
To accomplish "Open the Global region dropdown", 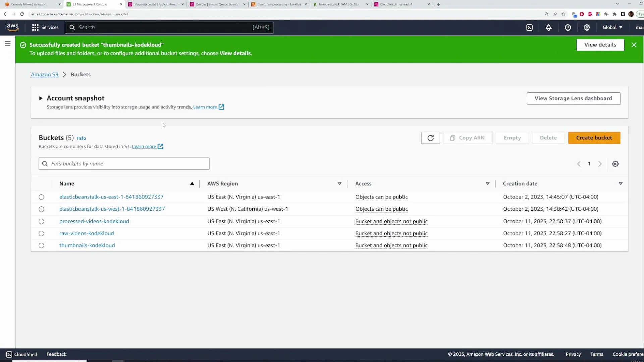I will (x=612, y=27).
